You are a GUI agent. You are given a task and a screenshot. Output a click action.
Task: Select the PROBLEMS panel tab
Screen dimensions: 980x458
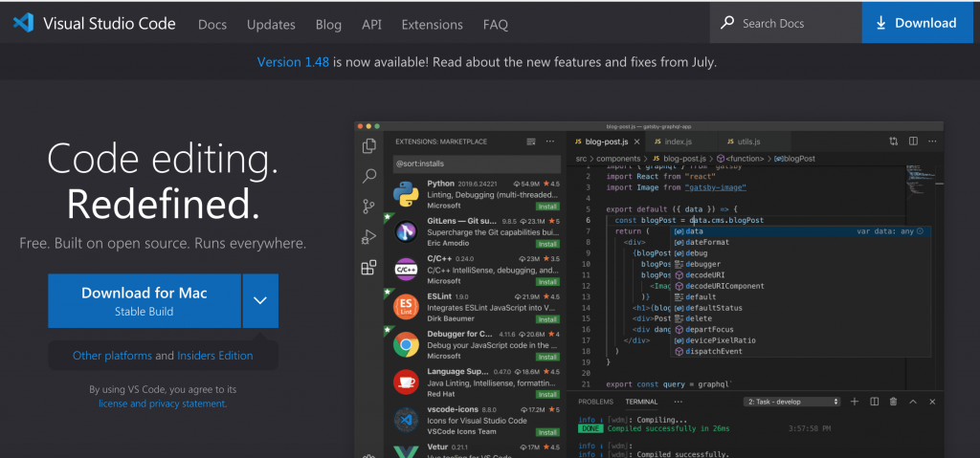(595, 402)
